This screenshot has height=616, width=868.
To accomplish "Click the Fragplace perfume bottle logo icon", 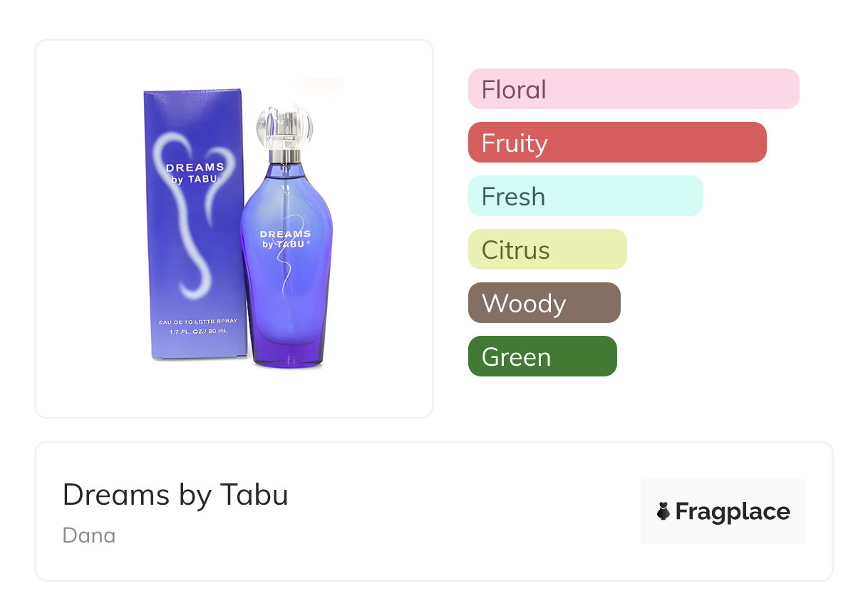I will coord(663,511).
